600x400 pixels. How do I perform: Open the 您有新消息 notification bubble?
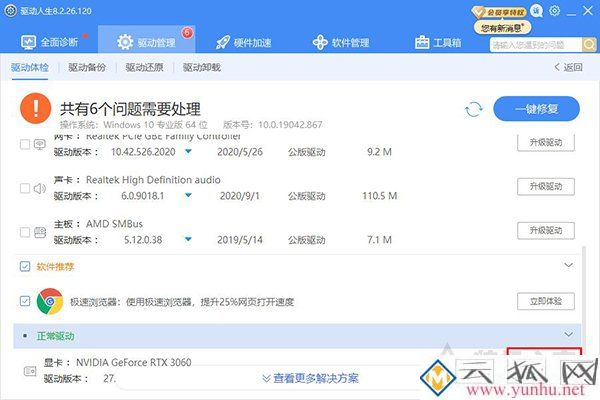coord(502,28)
